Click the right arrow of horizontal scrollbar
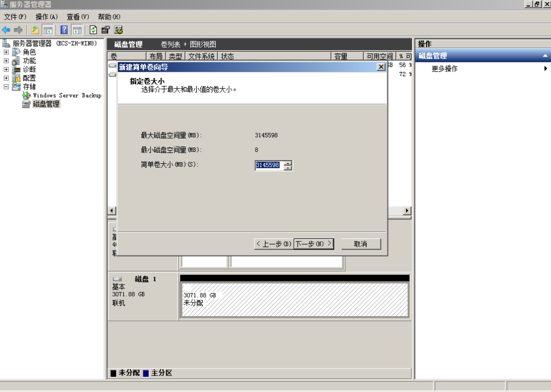Screen dimensions: 551x392 407,211
